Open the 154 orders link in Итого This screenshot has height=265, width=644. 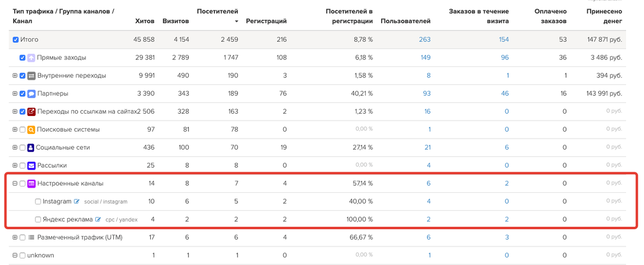click(504, 39)
